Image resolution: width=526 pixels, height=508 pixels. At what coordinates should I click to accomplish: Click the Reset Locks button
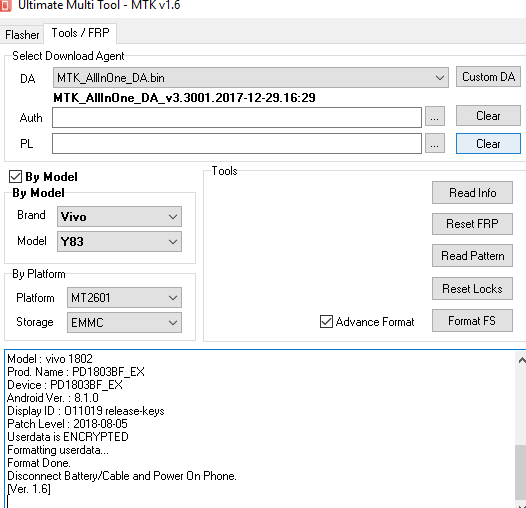tap(472, 289)
